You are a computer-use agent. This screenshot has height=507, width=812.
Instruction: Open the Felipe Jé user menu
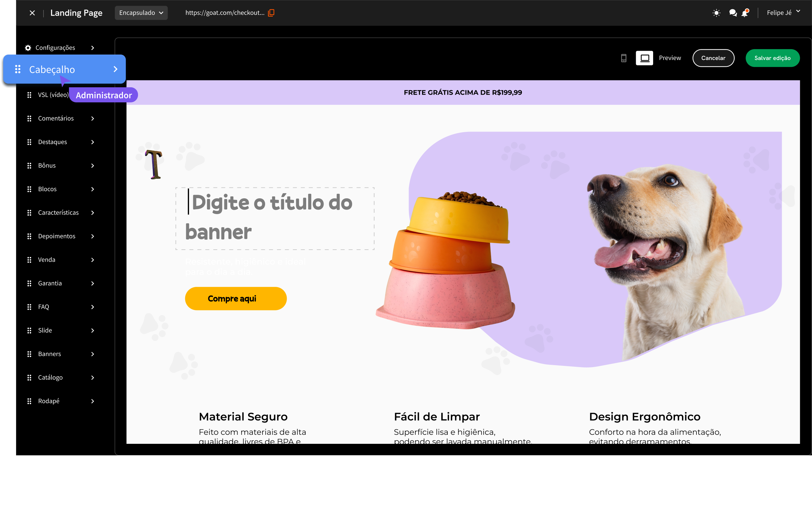pyautogui.click(x=783, y=13)
